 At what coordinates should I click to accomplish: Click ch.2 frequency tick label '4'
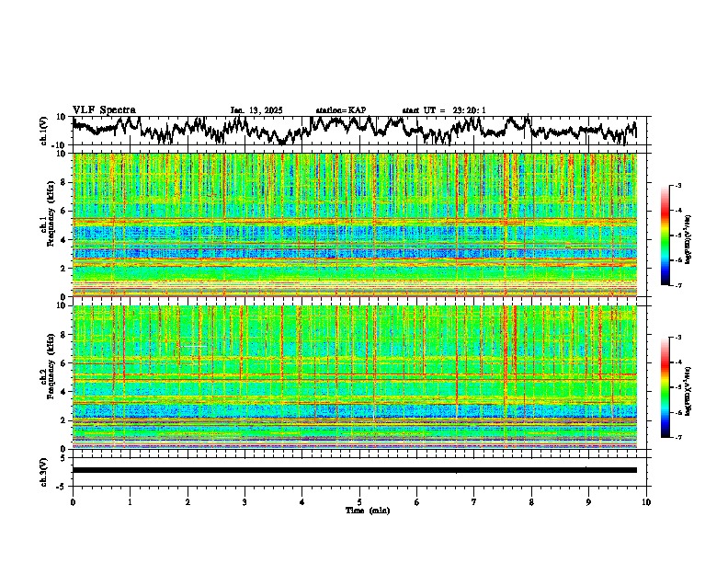tap(64, 392)
